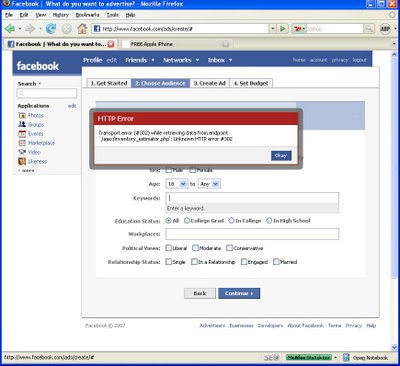Select the In College radio button

point(231,221)
